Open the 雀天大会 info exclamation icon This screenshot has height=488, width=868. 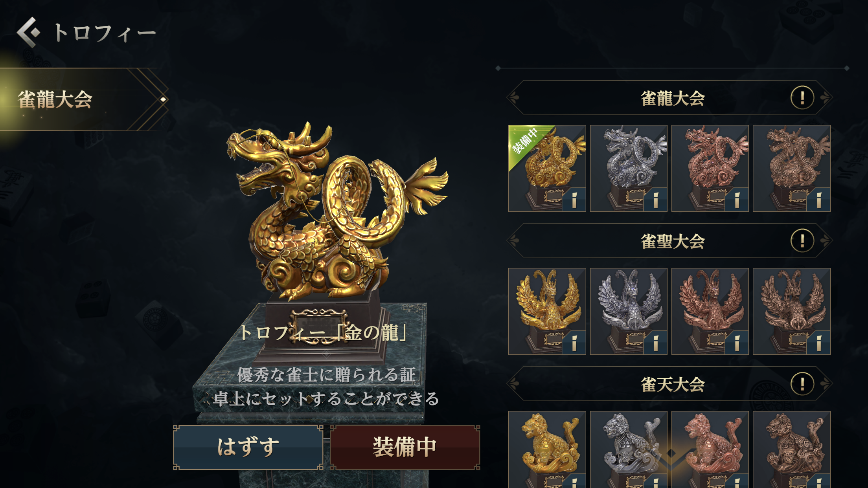802,383
